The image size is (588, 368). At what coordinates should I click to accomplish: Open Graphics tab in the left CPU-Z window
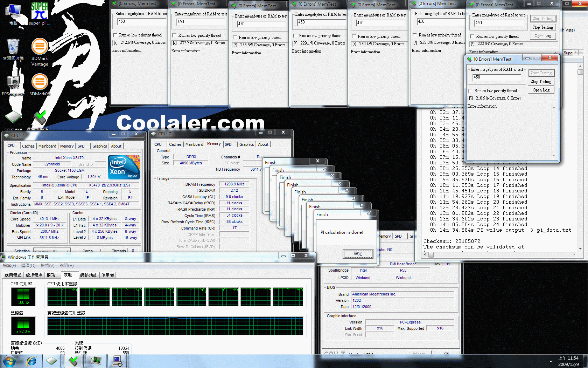[100, 146]
